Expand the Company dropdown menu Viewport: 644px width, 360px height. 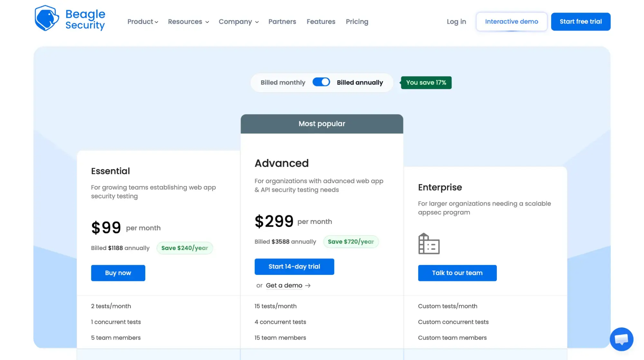pyautogui.click(x=239, y=22)
